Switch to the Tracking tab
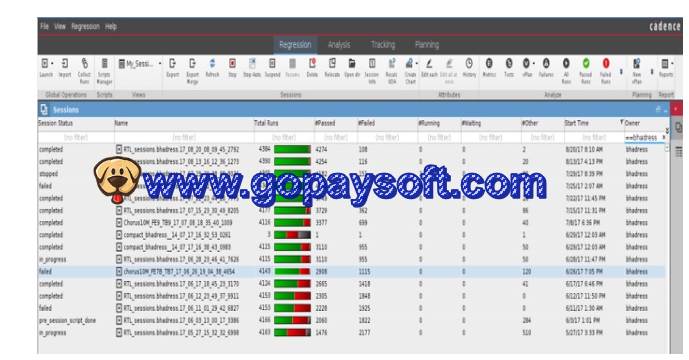Viewport: 689px width, 360px height. point(383,45)
